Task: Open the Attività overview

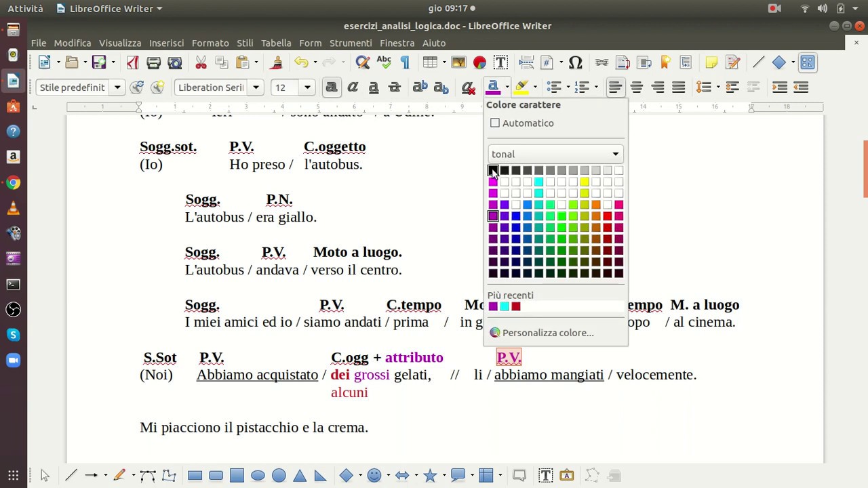Action: (25, 8)
